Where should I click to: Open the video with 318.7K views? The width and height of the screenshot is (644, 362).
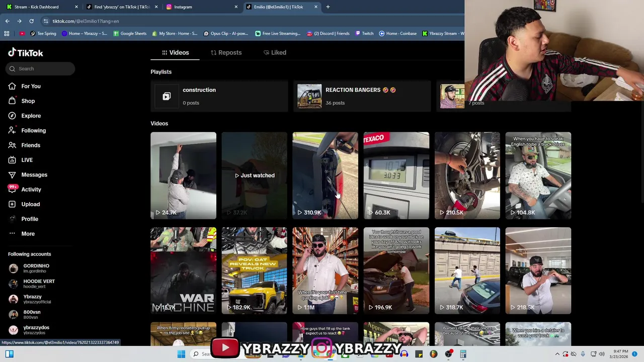(467, 270)
